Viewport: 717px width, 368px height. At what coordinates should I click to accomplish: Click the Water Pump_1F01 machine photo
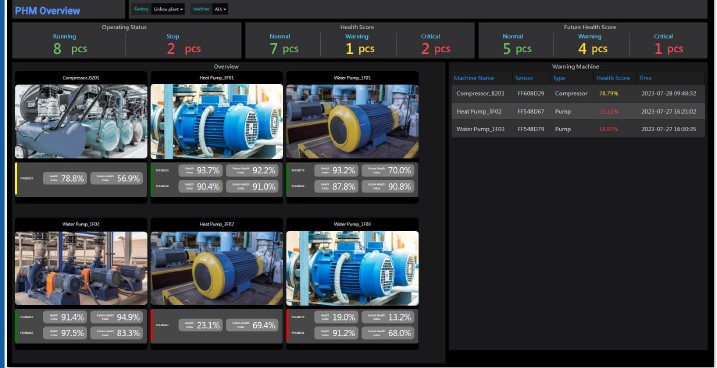352,121
